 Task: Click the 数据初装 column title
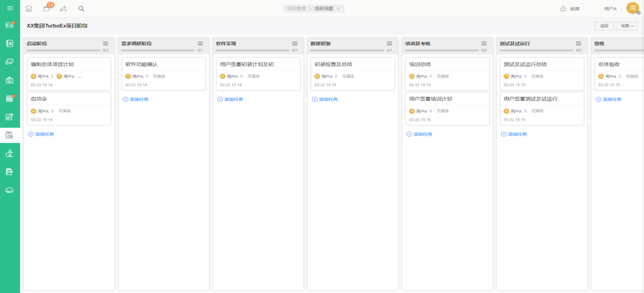tap(321, 44)
